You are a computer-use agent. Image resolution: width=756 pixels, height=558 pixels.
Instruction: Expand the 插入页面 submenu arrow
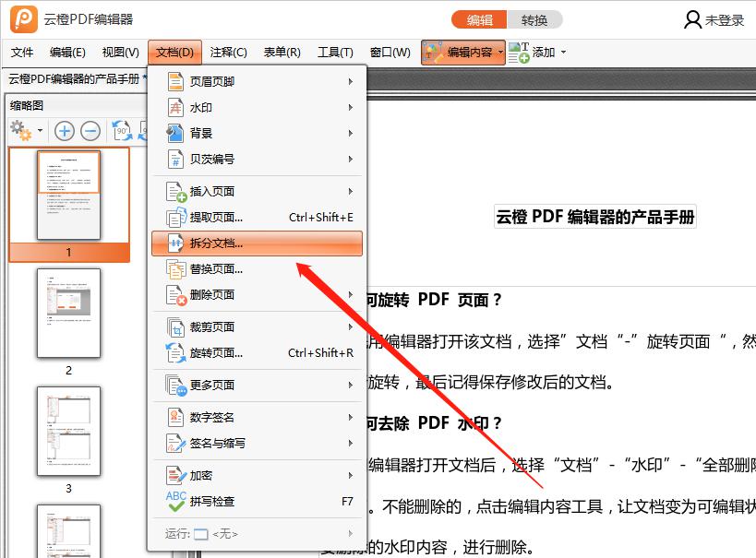click(x=351, y=191)
